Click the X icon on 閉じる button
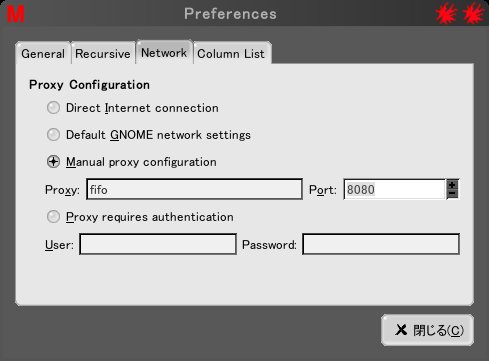489x361 pixels. coord(401,330)
